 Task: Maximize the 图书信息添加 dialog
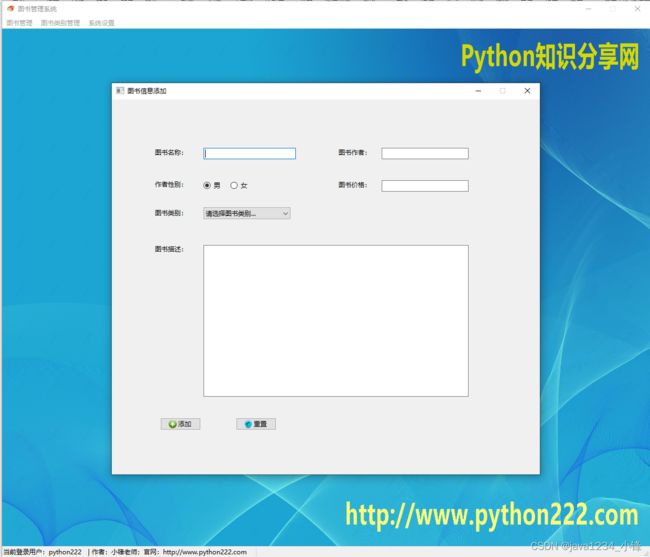point(502,91)
